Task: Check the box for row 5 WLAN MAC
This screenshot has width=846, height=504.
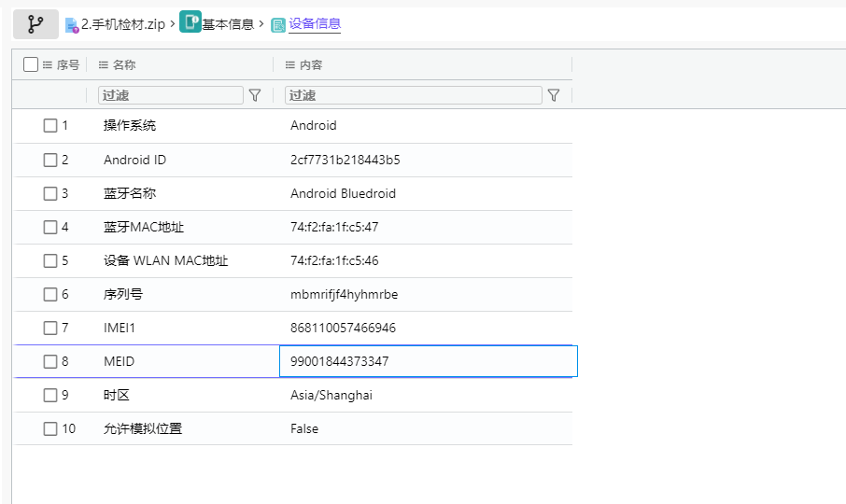Action: [50, 261]
